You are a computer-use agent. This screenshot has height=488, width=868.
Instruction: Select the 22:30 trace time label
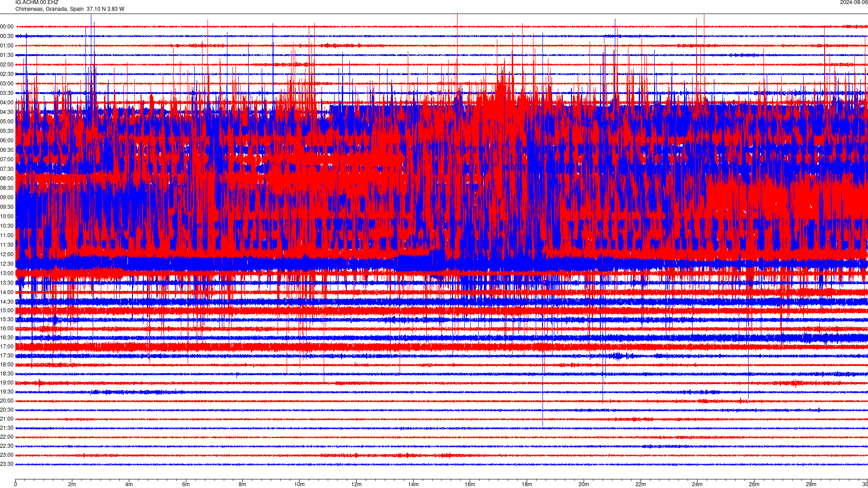[7, 446]
